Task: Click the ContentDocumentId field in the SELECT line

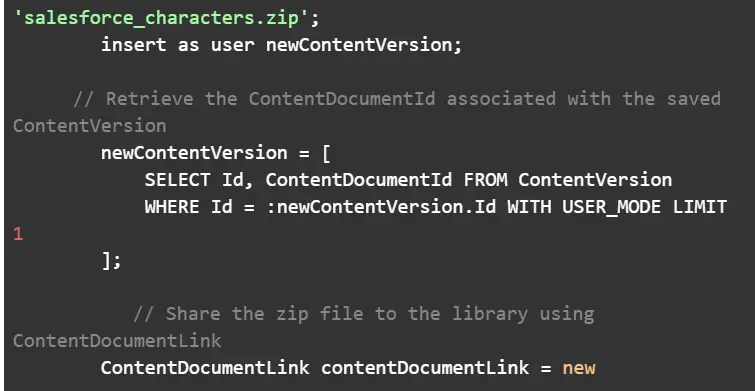Action: tap(359, 180)
